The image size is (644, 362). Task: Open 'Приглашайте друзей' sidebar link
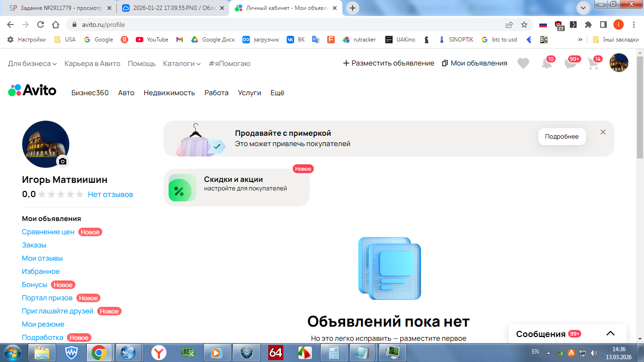[x=58, y=311]
